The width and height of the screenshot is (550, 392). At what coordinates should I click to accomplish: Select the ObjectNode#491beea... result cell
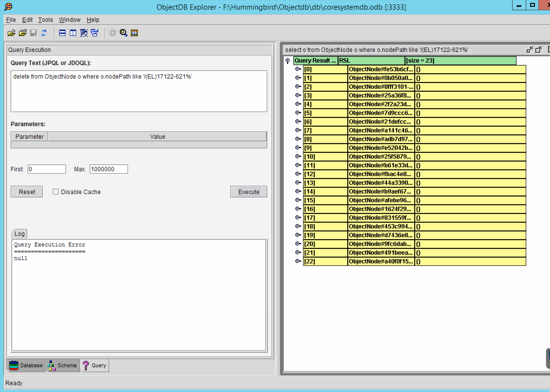[381, 253]
